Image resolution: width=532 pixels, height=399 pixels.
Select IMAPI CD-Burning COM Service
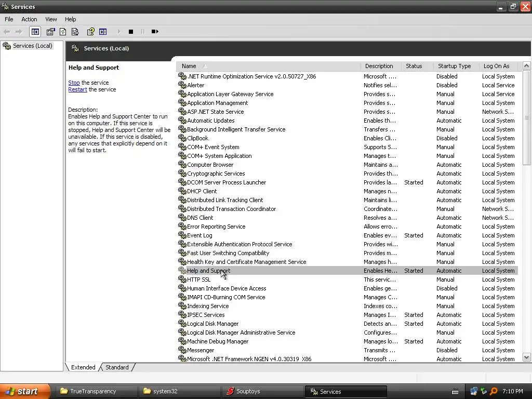347,297
